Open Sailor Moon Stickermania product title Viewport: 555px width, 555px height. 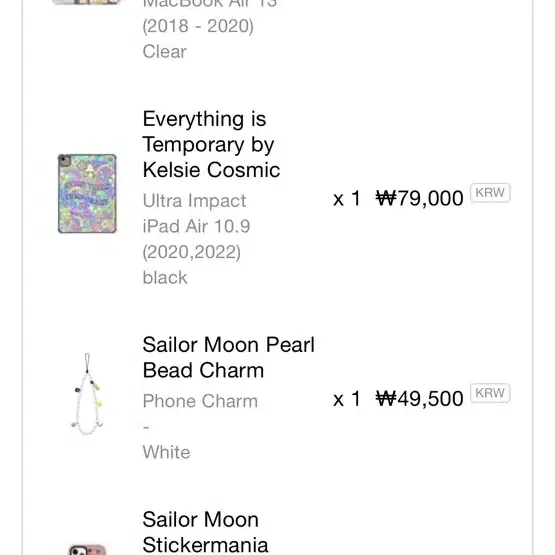205,532
